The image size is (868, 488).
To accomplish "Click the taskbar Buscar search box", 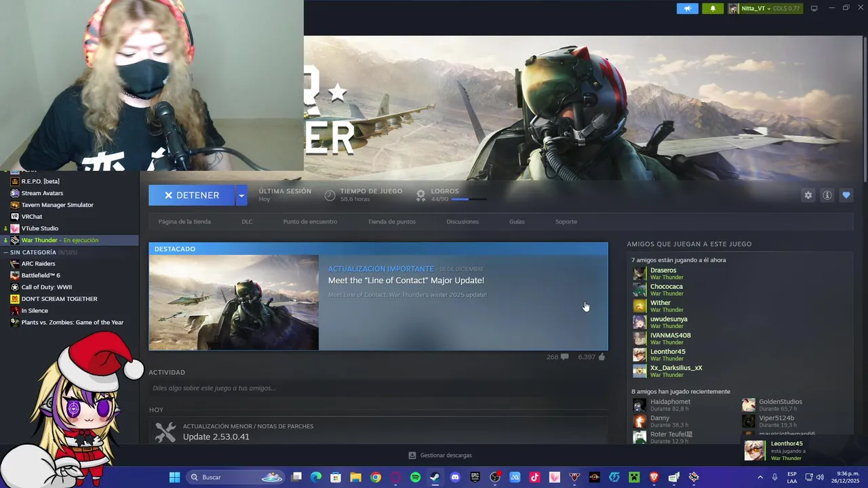I will pos(236,477).
